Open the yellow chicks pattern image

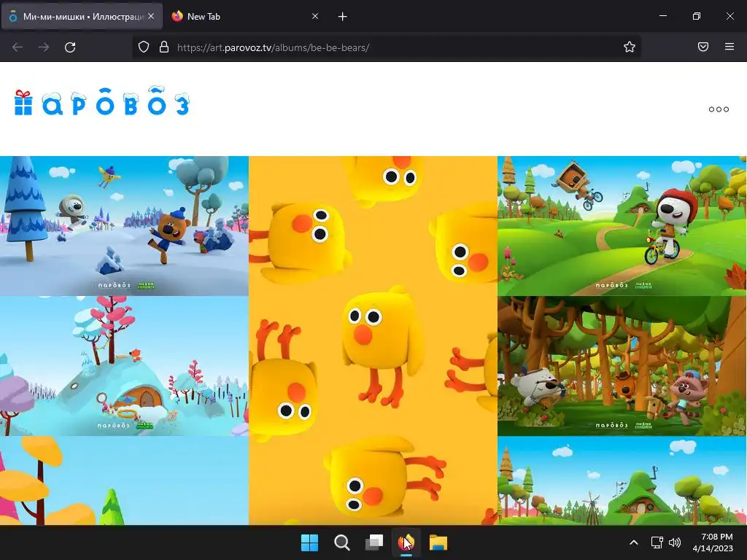point(373,341)
